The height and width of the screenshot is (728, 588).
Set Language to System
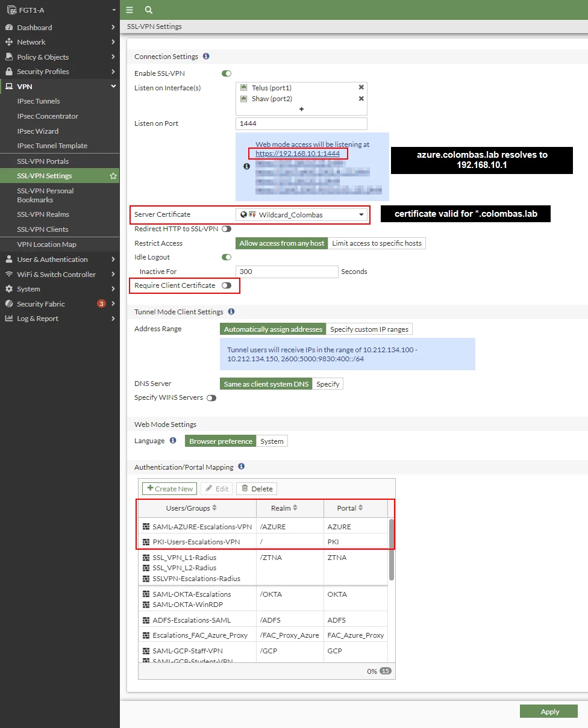[272, 441]
